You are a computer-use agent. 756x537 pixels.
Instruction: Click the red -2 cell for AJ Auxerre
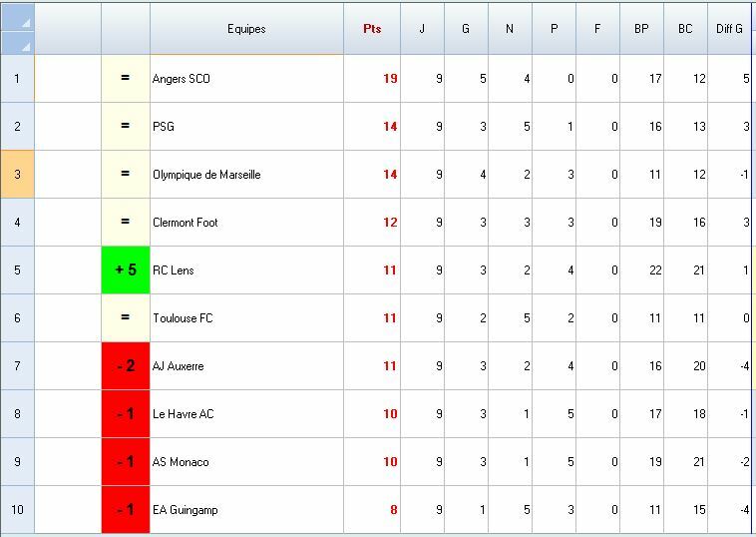(126, 366)
